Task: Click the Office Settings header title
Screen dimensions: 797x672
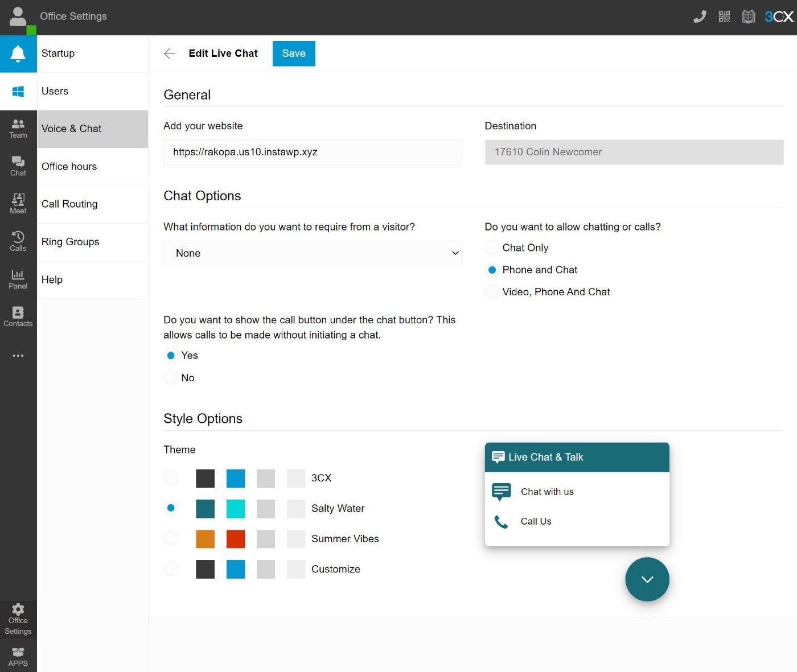Action: coord(73,17)
